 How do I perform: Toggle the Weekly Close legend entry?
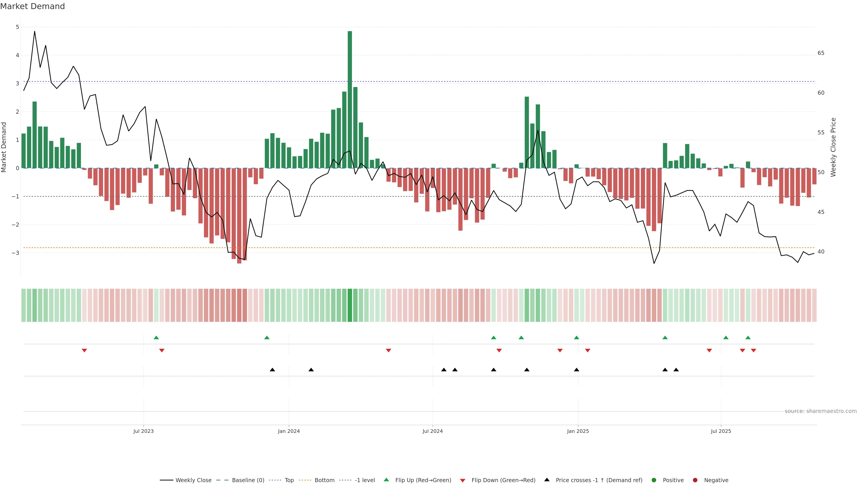coord(193,480)
